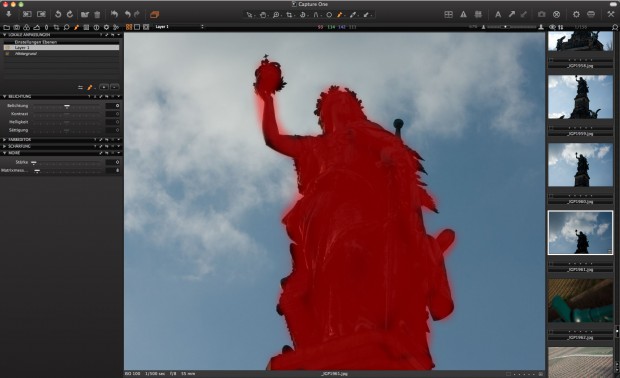Collapse the Moiré panel
This screenshot has width=620, height=378.
(x=5, y=153)
